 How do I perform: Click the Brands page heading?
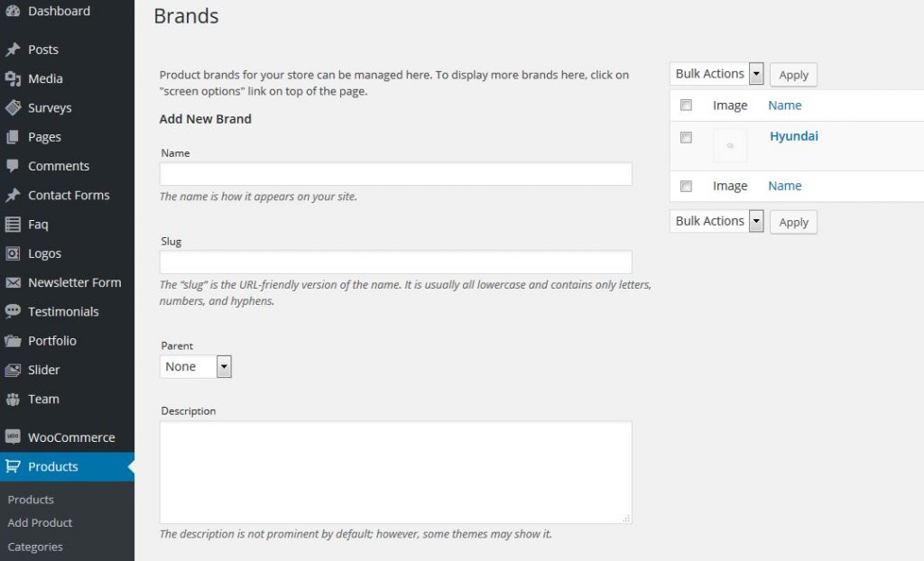point(186,16)
